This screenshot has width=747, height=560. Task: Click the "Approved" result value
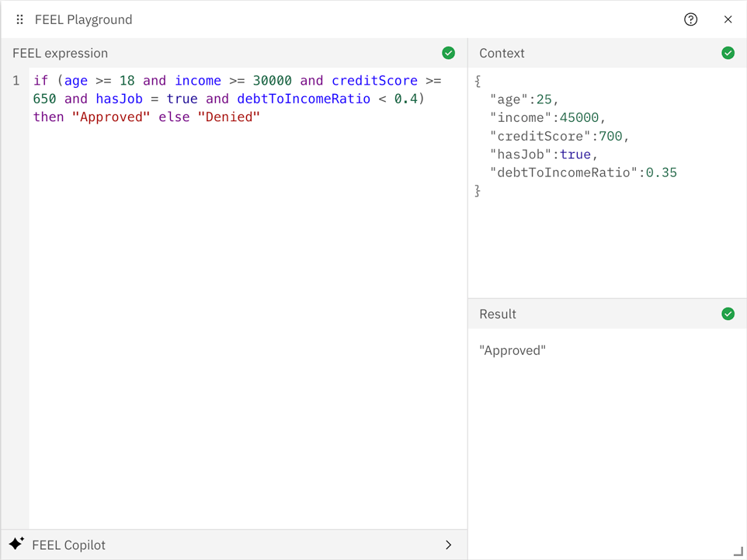click(512, 350)
